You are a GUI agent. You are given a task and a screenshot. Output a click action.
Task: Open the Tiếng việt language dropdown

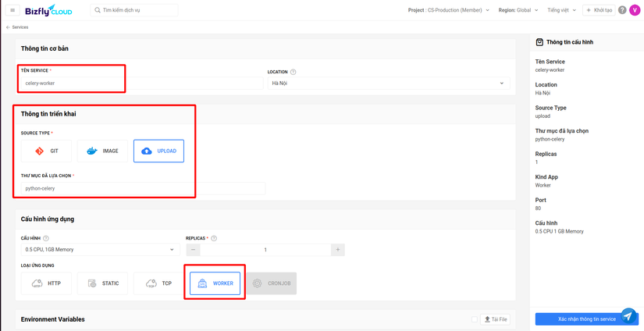[561, 10]
